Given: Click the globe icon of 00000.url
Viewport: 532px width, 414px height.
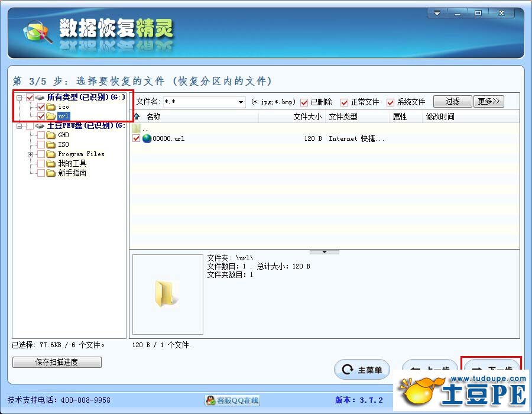Looking at the screenshot, I should pos(147,138).
